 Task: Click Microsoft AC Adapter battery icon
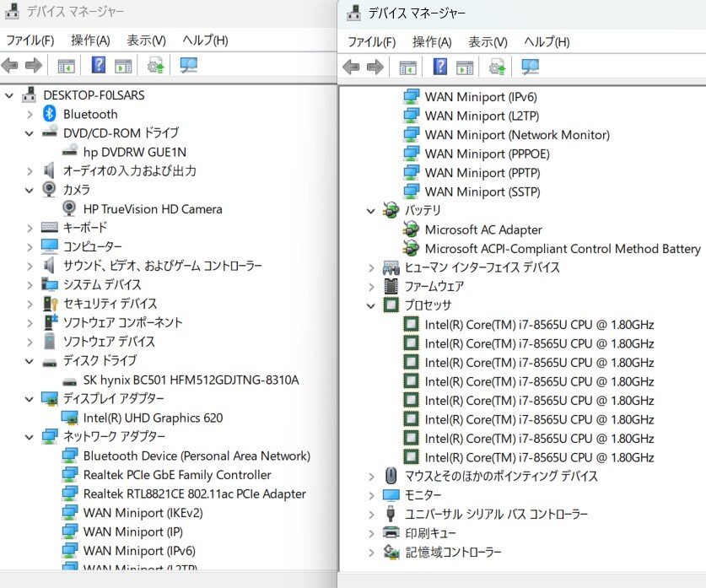pyautogui.click(x=411, y=229)
